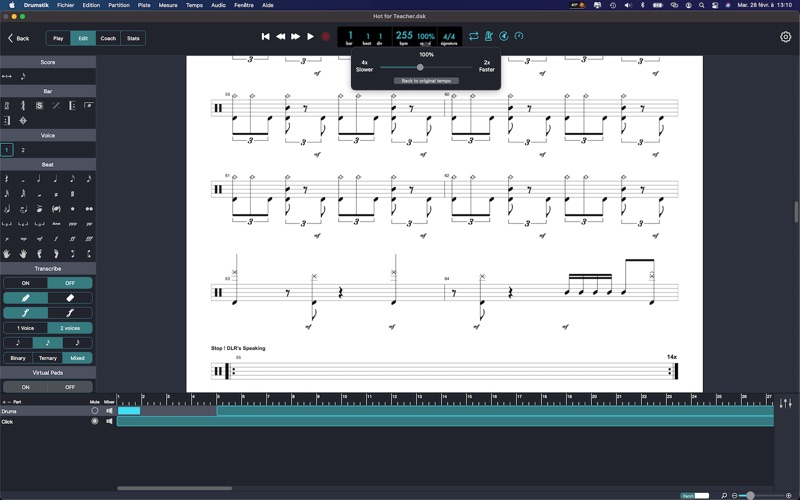Open the Partition menu

pos(119,5)
